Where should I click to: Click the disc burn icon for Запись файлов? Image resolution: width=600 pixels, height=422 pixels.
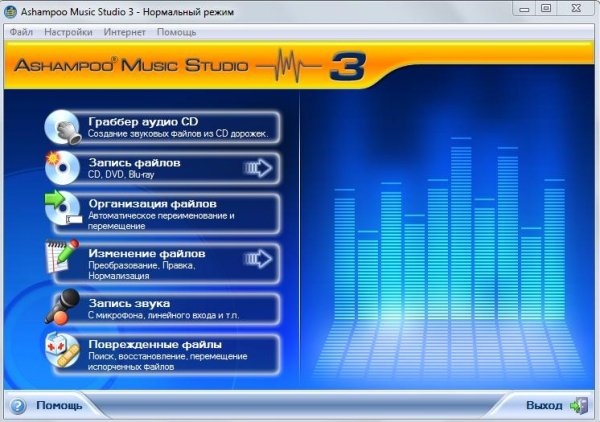pos(62,168)
